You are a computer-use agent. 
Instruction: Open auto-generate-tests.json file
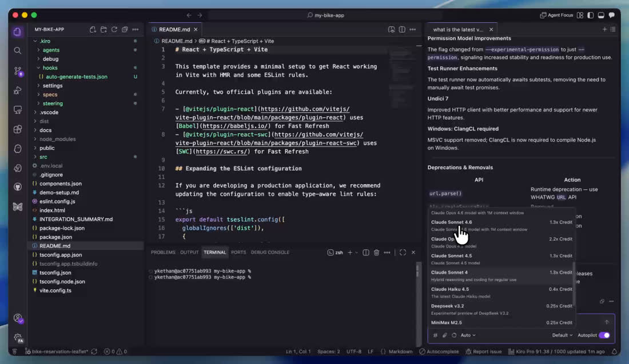point(76,77)
